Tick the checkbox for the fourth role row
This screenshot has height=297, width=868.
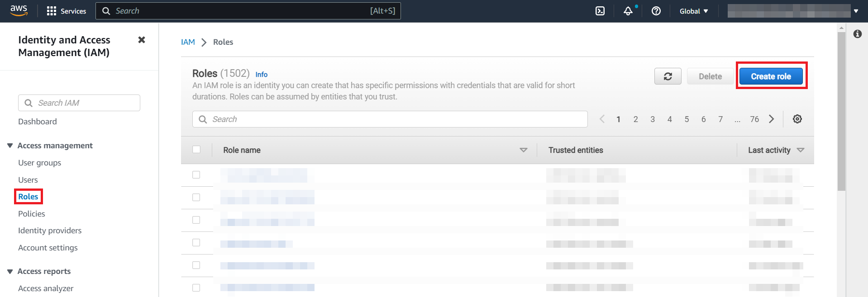pos(196,242)
